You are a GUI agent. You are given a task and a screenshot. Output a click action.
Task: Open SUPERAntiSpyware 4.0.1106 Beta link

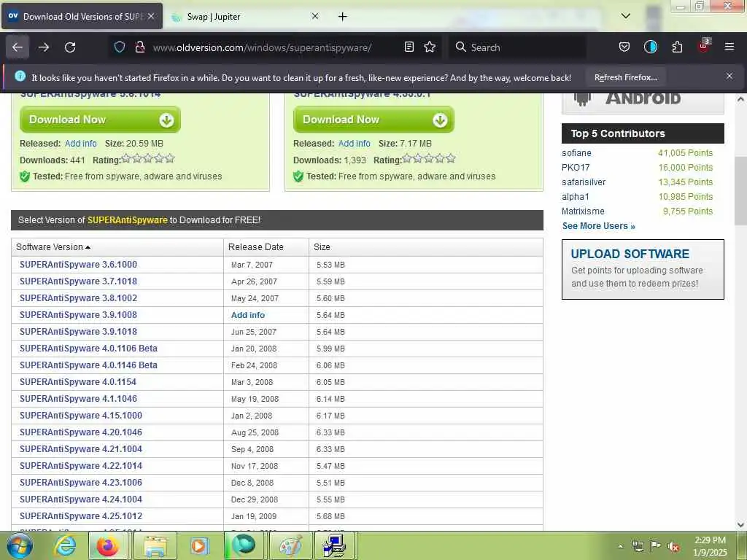[x=88, y=349]
